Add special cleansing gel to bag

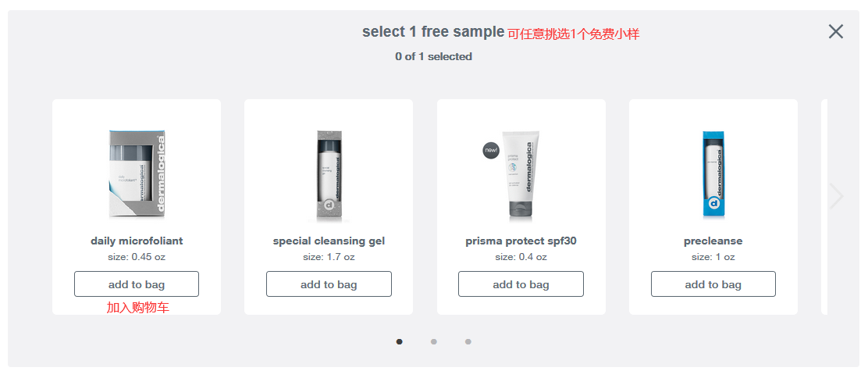(x=329, y=284)
